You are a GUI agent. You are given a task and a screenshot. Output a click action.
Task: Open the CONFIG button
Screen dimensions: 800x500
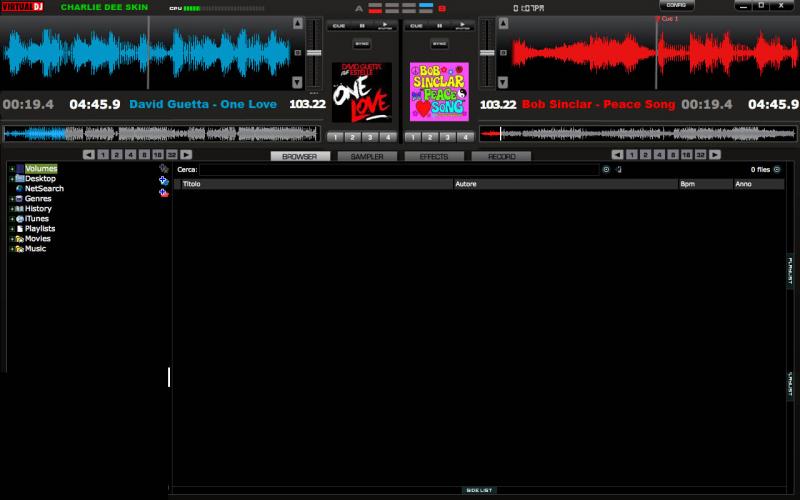pyautogui.click(x=676, y=6)
